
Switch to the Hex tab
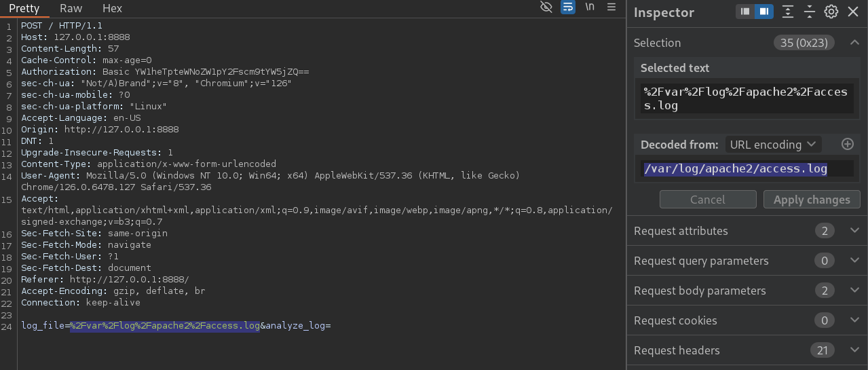click(113, 8)
